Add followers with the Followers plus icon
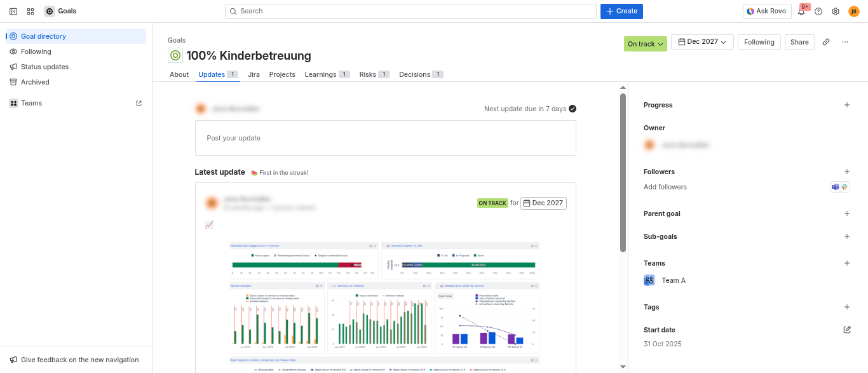The width and height of the screenshot is (868, 373). click(x=847, y=172)
